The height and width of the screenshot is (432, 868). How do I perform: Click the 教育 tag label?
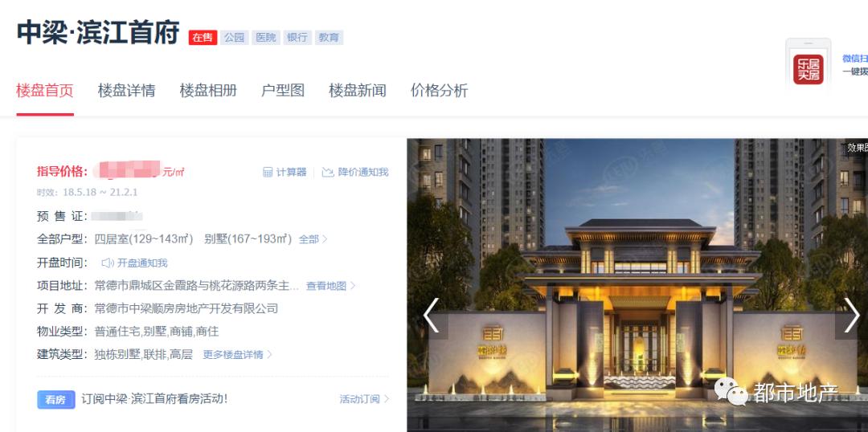click(329, 38)
